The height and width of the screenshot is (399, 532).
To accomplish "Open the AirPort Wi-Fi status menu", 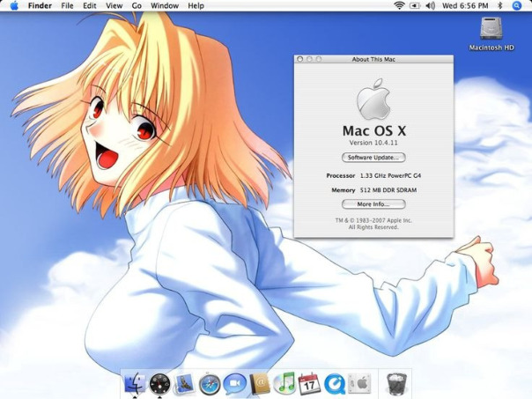I will pos(399,5).
